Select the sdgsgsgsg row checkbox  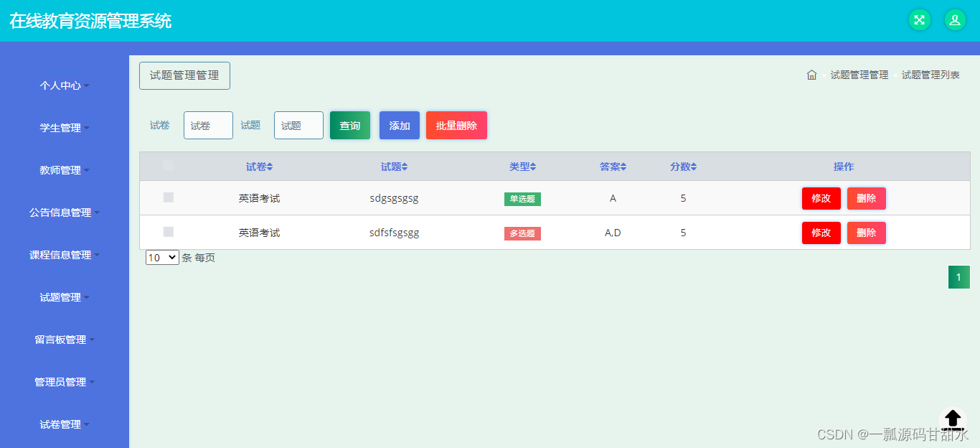pos(169,197)
